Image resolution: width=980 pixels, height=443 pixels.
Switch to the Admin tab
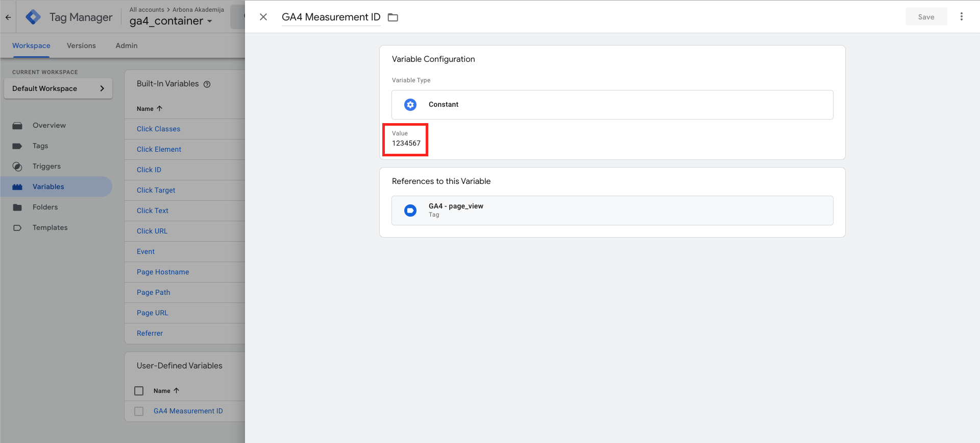(x=127, y=45)
